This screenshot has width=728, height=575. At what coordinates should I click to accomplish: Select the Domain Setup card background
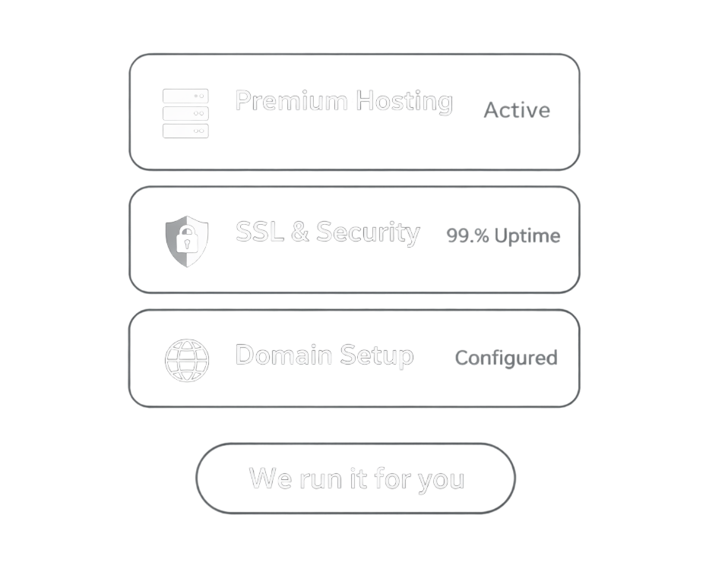click(x=354, y=359)
